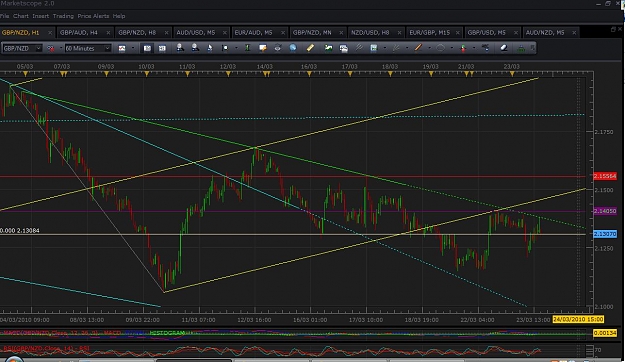Click the second chart mode icon

(162, 48)
